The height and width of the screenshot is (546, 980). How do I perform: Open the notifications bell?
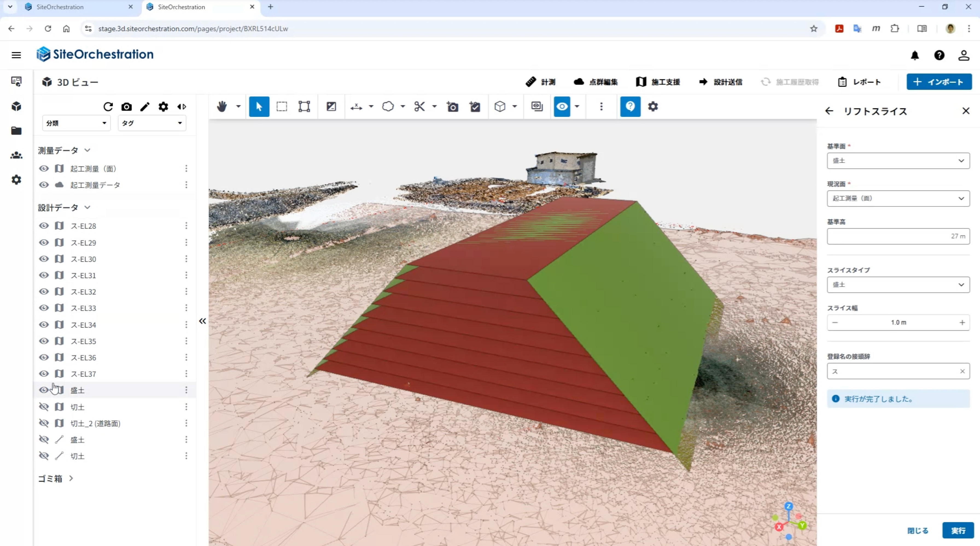[x=915, y=56]
